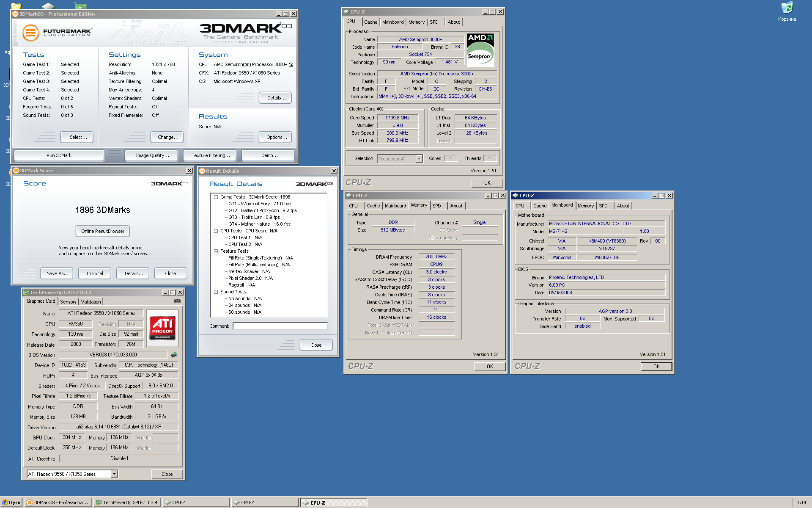Click the GPU-Z screenshot camera icon
The height and width of the screenshot is (508, 812).
[x=177, y=301]
